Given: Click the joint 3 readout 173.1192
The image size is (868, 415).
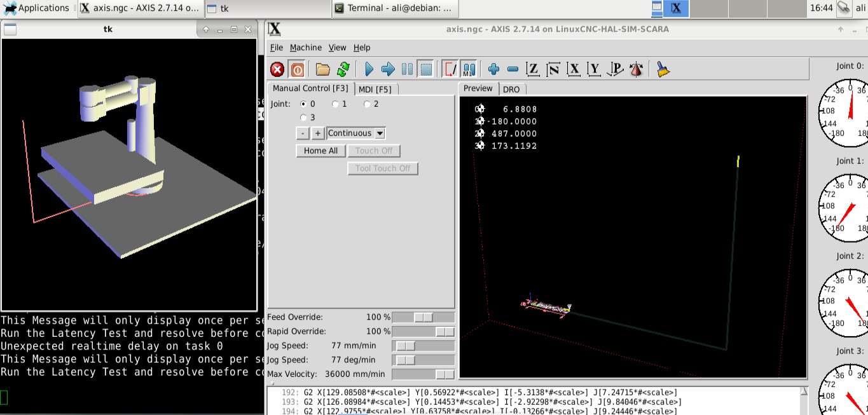Looking at the screenshot, I should point(514,146).
